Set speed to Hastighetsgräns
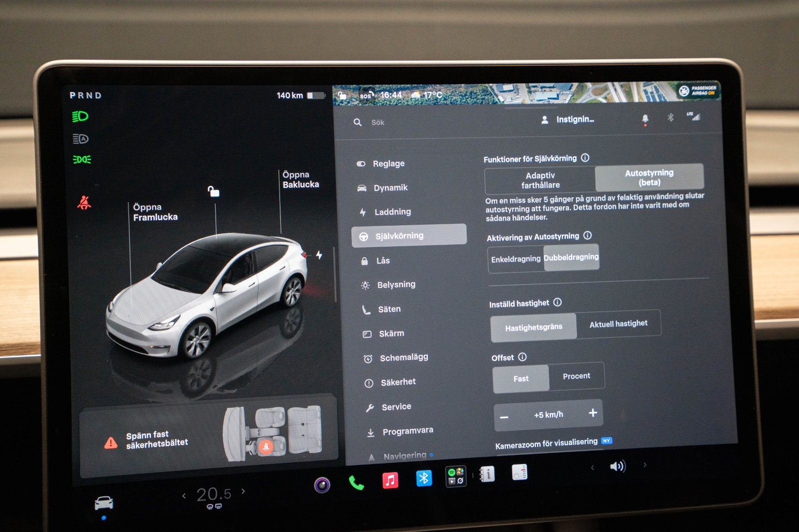 pyautogui.click(x=533, y=327)
